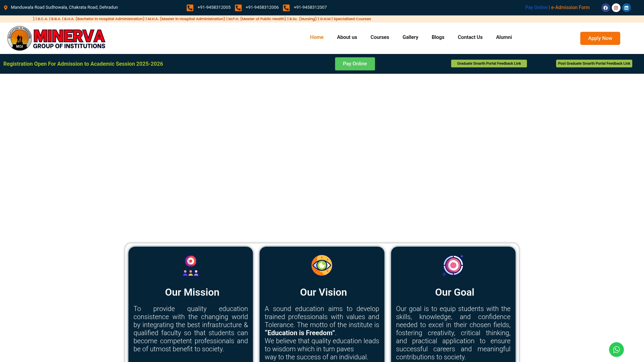The height and width of the screenshot is (362, 644).
Task: Click the Our Mission people icon
Action: (191, 265)
